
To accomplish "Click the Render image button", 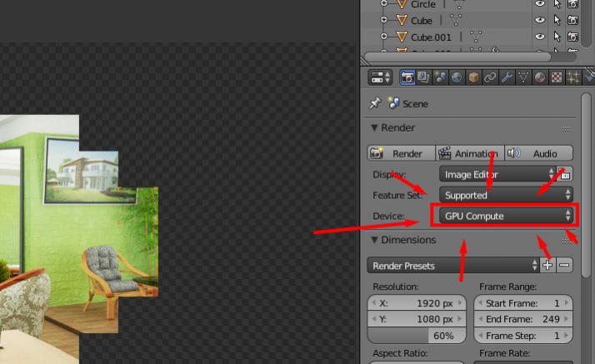I will 401,153.
